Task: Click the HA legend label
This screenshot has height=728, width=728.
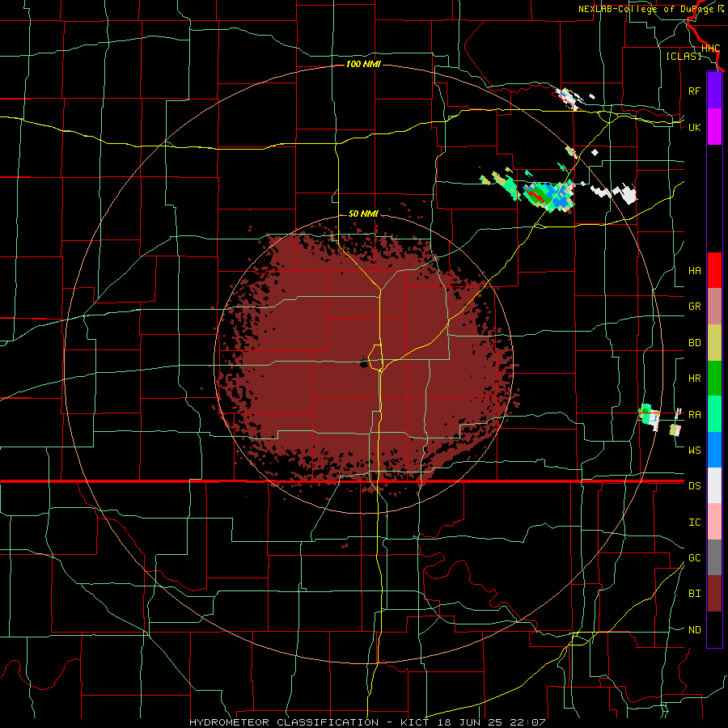Action: tap(694, 271)
